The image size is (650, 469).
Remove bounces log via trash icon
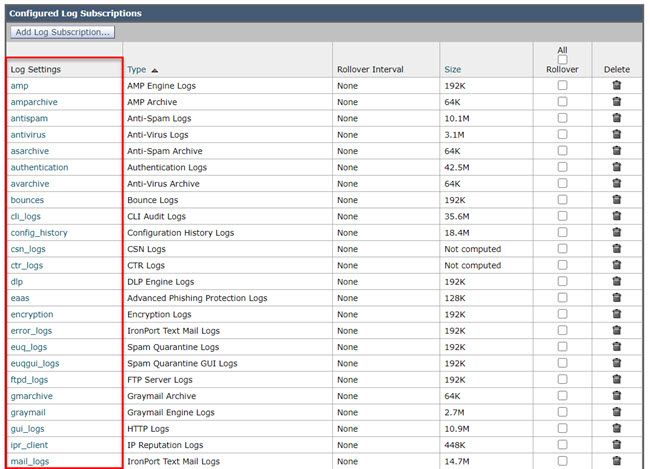tap(616, 199)
